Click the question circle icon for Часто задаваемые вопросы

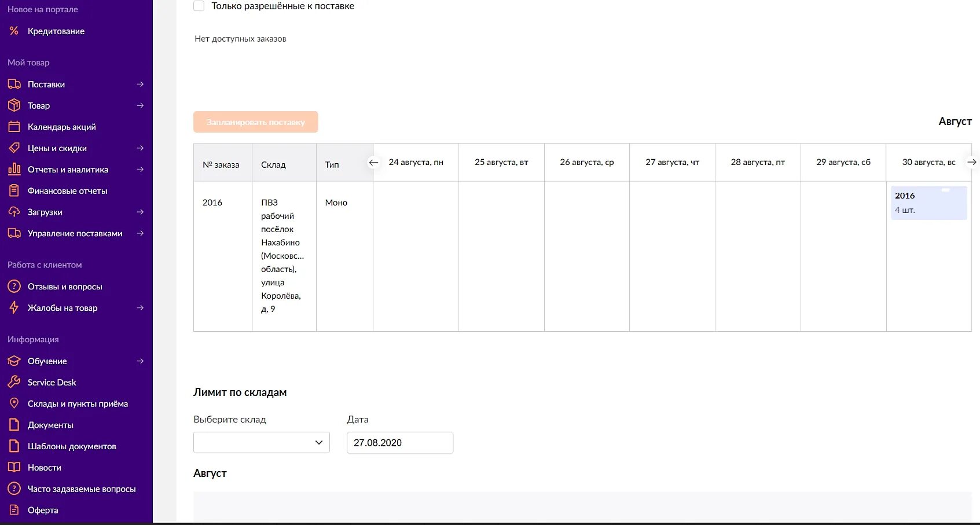tap(14, 489)
